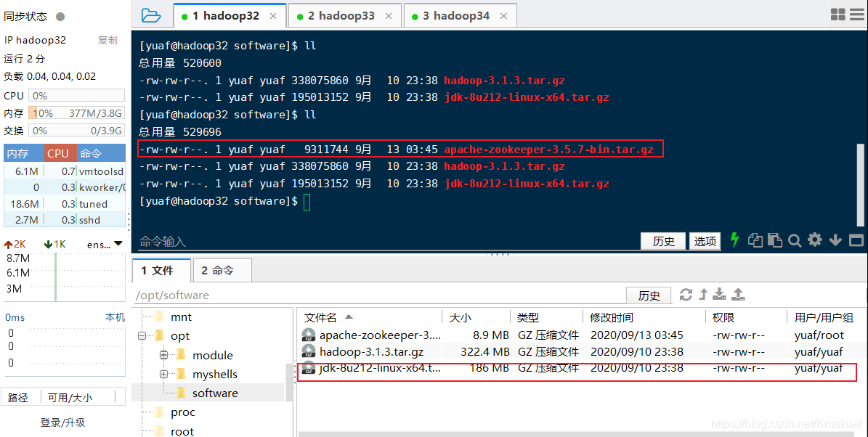Select the software folder in tree
This screenshot has height=437, width=868.
coord(215,393)
